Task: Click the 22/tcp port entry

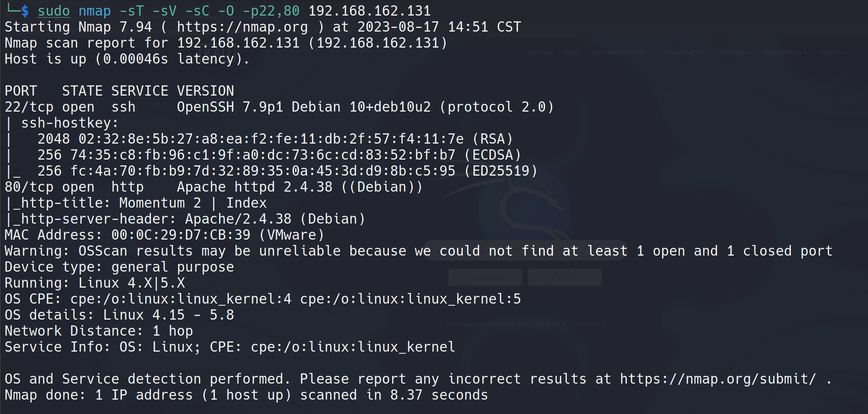Action: pyautogui.click(x=29, y=107)
